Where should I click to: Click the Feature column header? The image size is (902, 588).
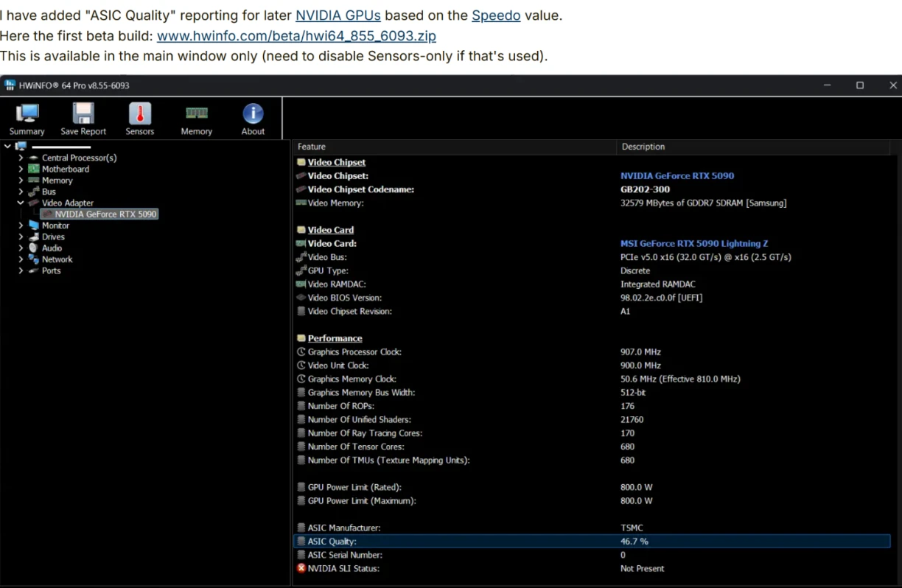[454, 147]
